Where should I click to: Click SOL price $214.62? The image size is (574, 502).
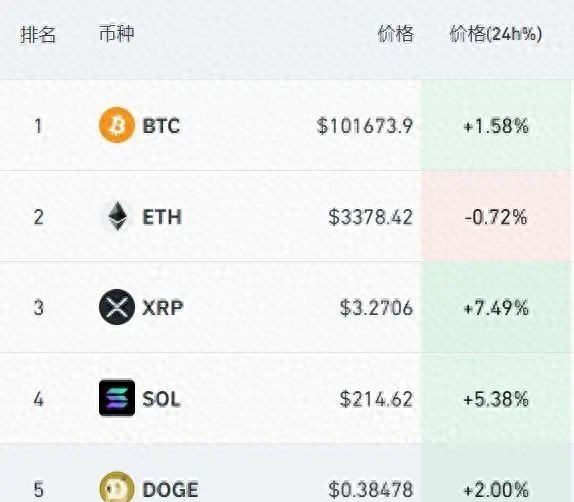pos(376,399)
